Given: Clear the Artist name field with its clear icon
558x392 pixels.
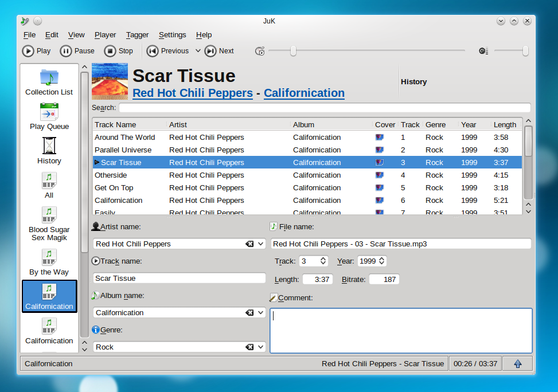Looking at the screenshot, I should tap(249, 244).
